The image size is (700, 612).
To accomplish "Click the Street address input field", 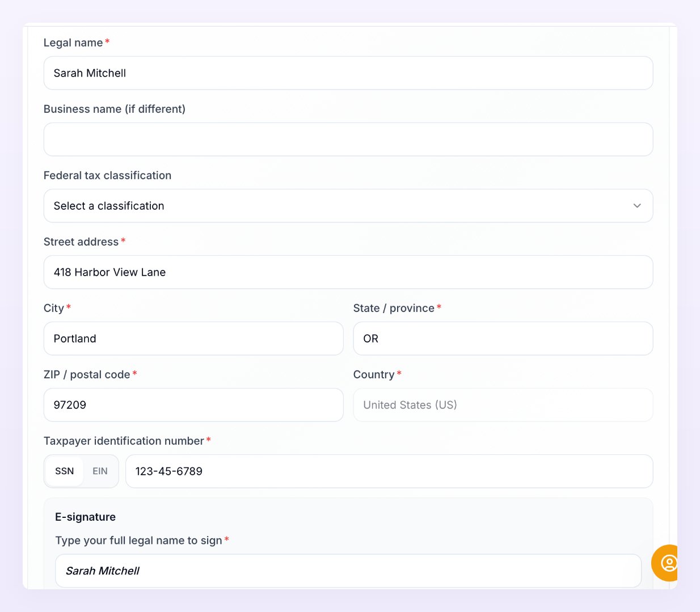I will point(348,272).
